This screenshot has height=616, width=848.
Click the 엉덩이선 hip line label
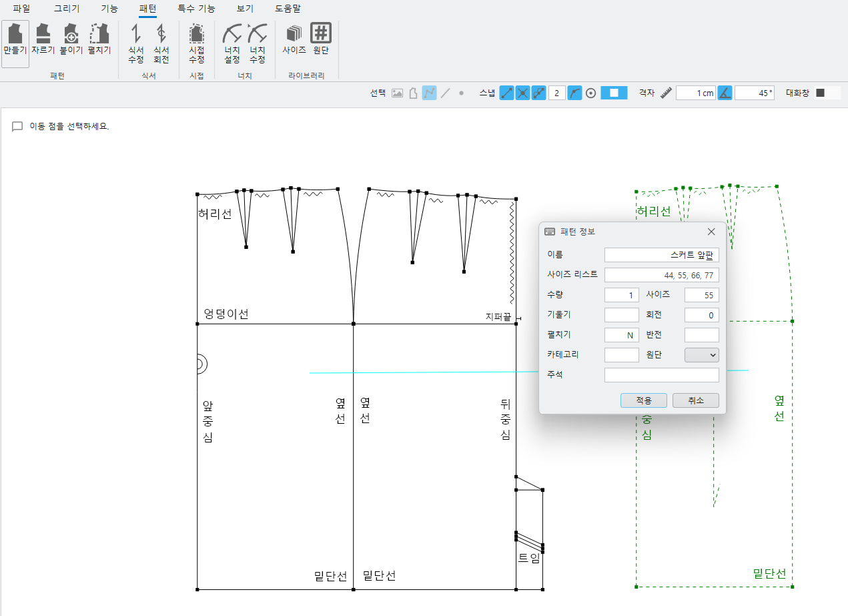[x=226, y=314]
